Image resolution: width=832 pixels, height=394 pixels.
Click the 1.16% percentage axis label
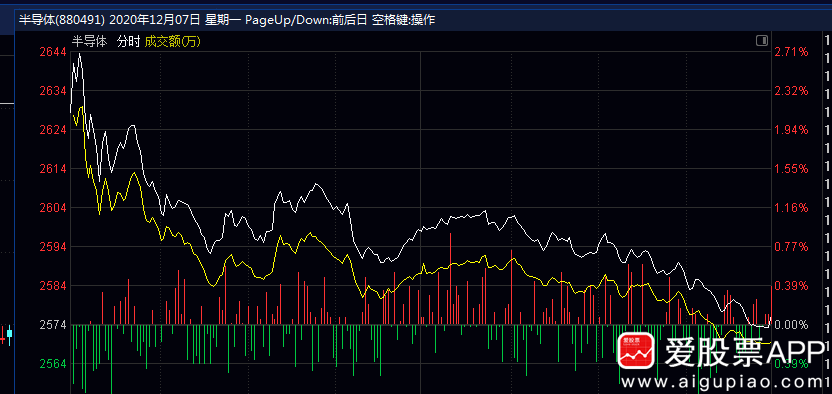791,208
